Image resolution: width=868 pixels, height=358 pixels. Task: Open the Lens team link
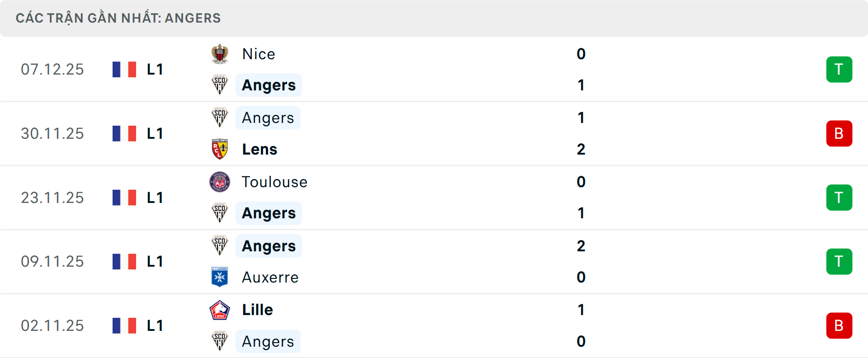pos(259,149)
